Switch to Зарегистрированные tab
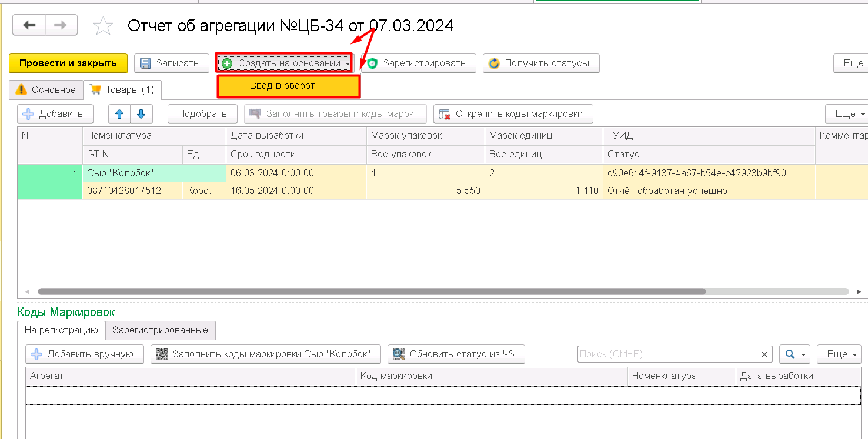The width and height of the screenshot is (868, 439). pos(161,330)
